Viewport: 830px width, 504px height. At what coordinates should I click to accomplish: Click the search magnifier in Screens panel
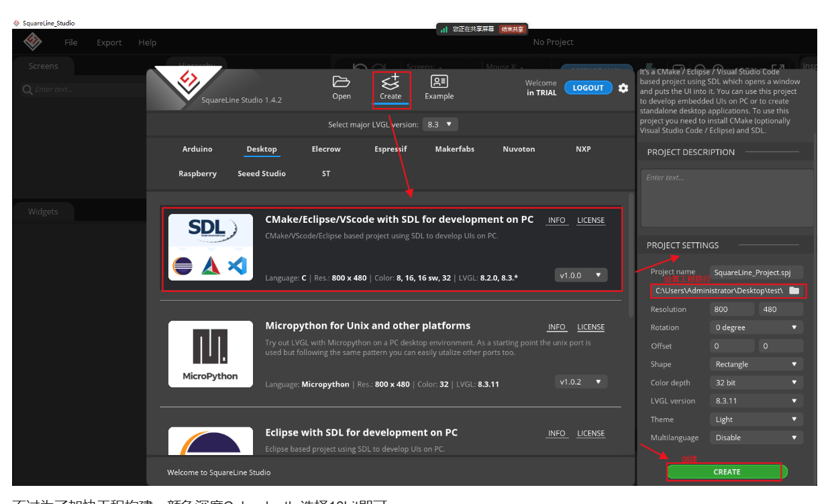(28, 89)
